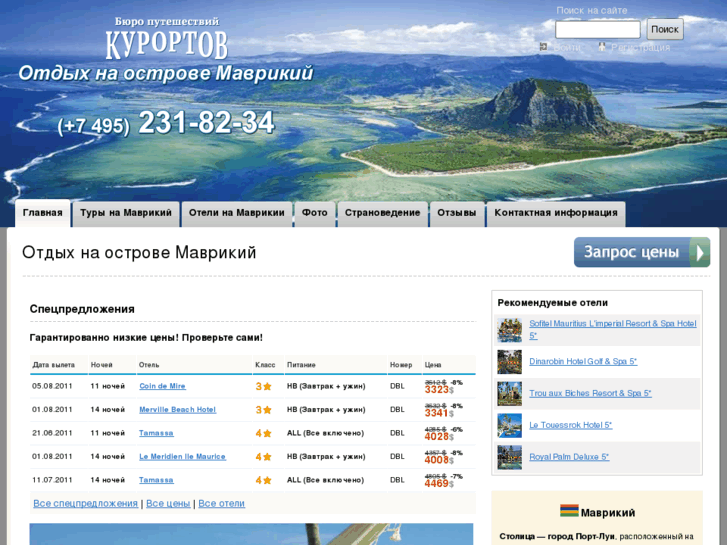Click the Все спецпредложения link
The image size is (727, 545).
point(85,504)
